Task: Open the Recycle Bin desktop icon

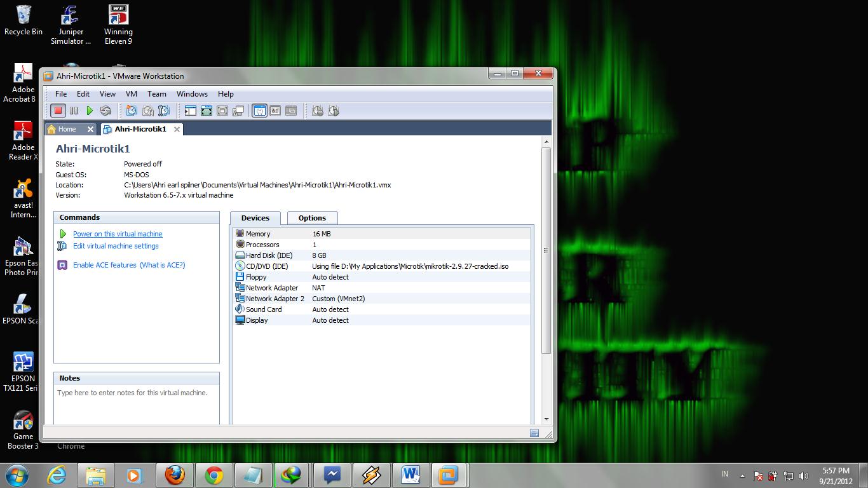Action: 24,20
